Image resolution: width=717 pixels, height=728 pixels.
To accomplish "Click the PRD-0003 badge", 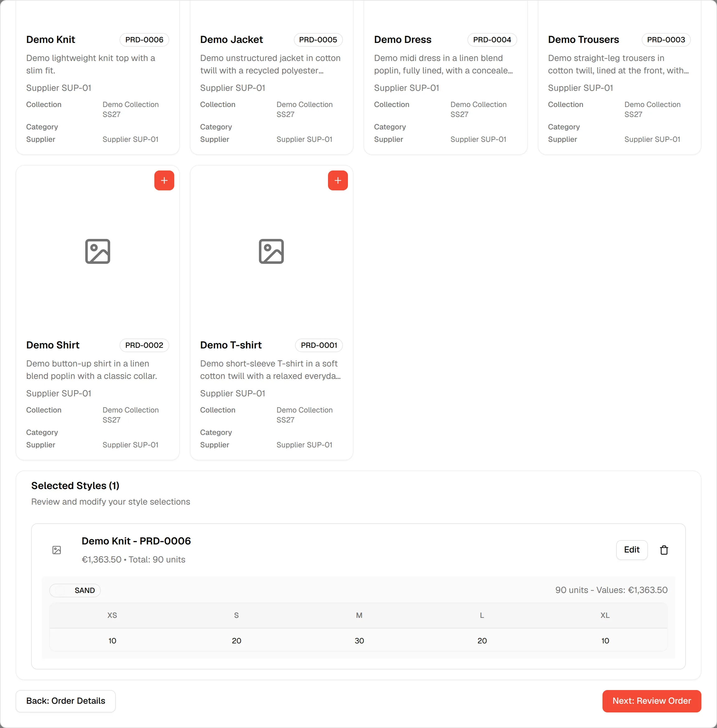I will tap(666, 40).
